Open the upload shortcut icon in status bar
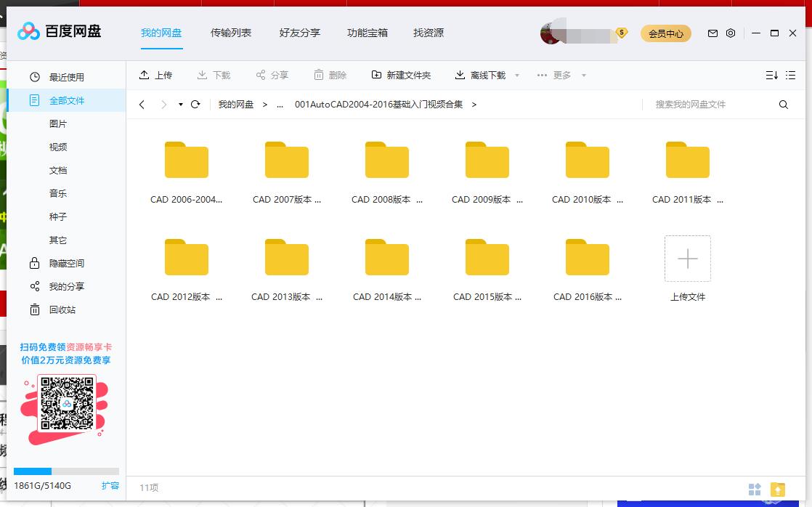812x507 pixels. coord(778,489)
